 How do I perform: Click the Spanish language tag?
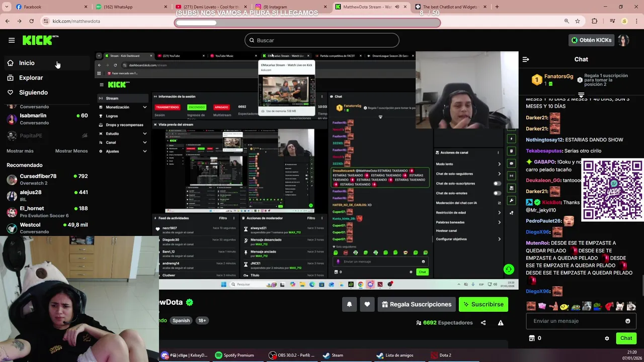[181, 320]
